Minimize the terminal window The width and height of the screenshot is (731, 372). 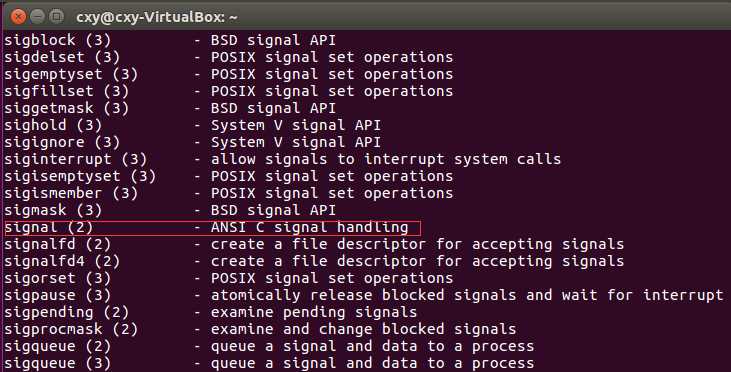37,17
